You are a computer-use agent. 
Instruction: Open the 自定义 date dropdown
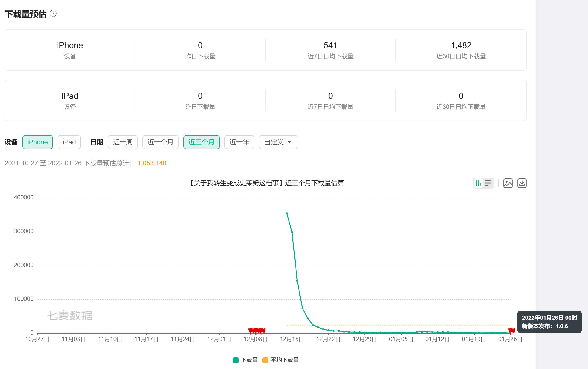278,142
